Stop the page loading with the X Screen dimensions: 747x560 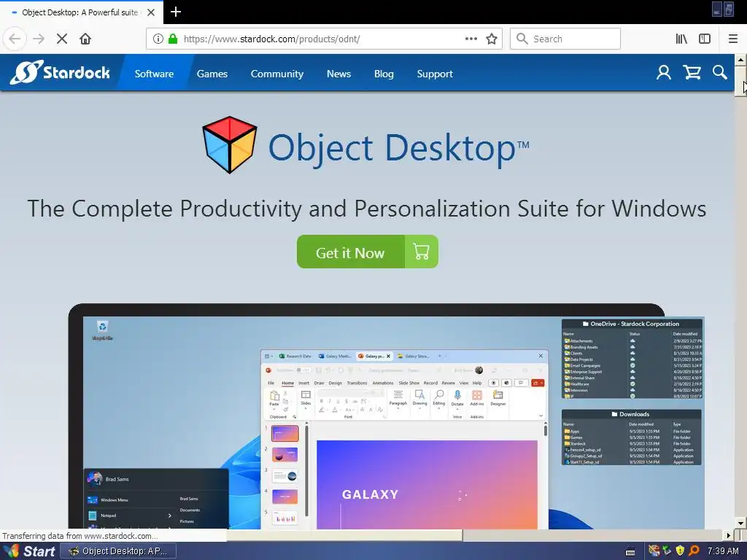pos(62,39)
